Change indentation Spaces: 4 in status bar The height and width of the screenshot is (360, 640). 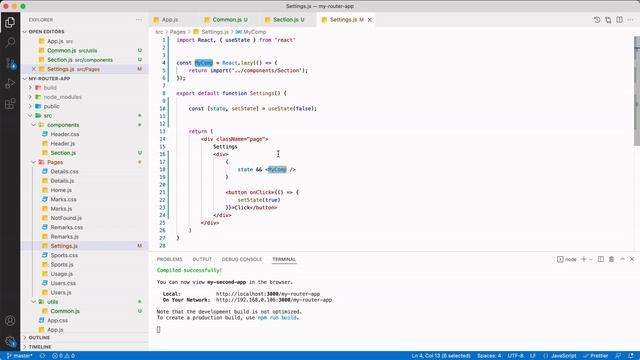tap(489, 356)
